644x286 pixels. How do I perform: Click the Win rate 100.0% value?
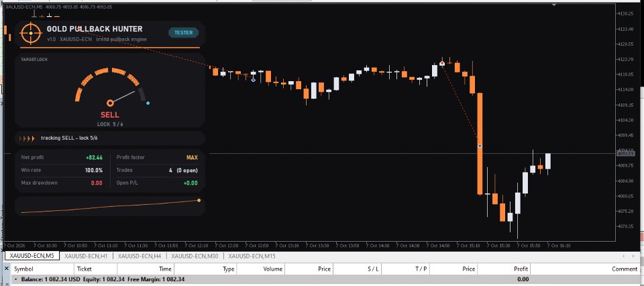[94, 170]
